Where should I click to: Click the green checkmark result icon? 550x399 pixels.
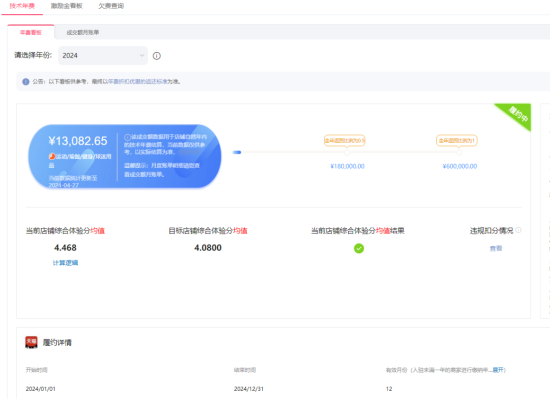click(359, 248)
